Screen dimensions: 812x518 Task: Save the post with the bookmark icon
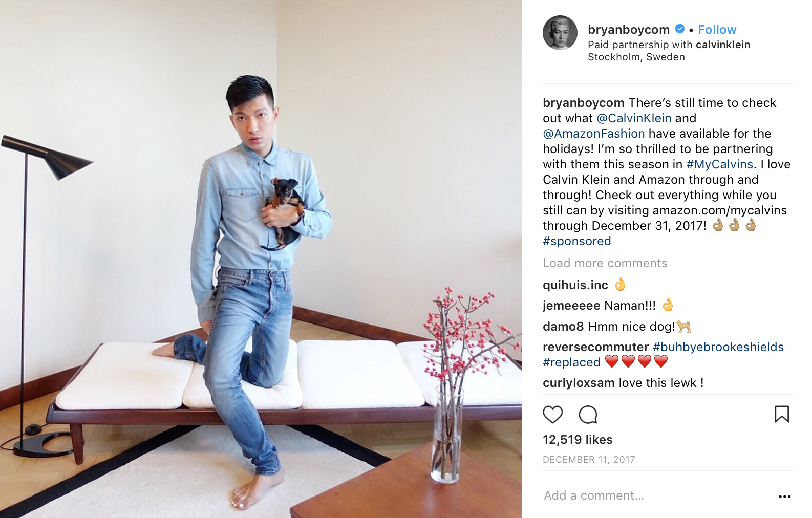(782, 414)
